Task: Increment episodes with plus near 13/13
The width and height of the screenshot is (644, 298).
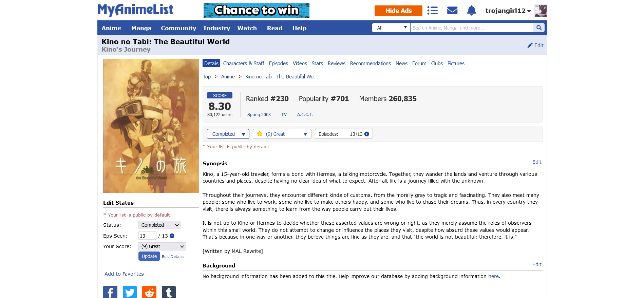Action: [x=367, y=134]
